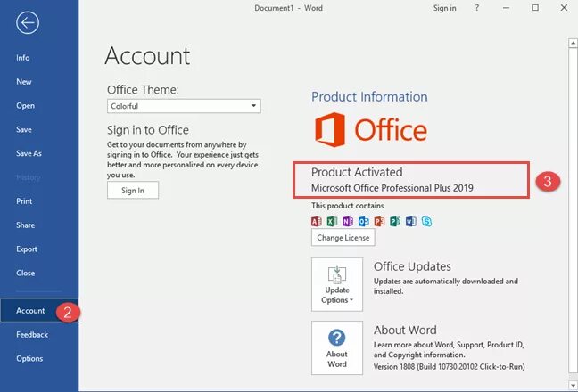Click the Skype app icon
Viewport: 578px width, 392px height.
coord(427,221)
